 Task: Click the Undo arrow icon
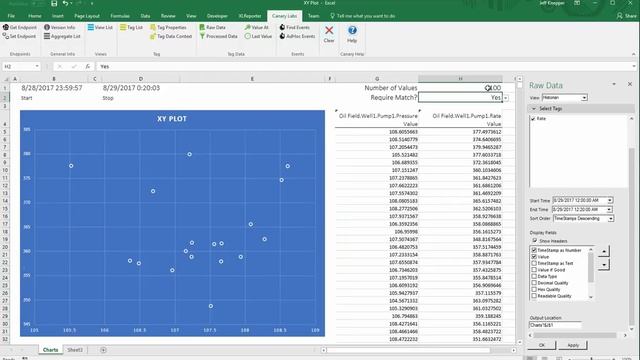click(65, 3)
